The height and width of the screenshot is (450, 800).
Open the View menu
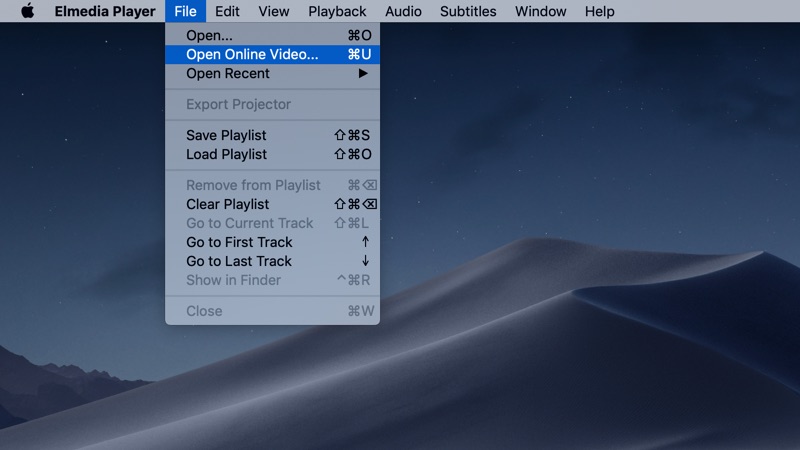click(x=273, y=11)
